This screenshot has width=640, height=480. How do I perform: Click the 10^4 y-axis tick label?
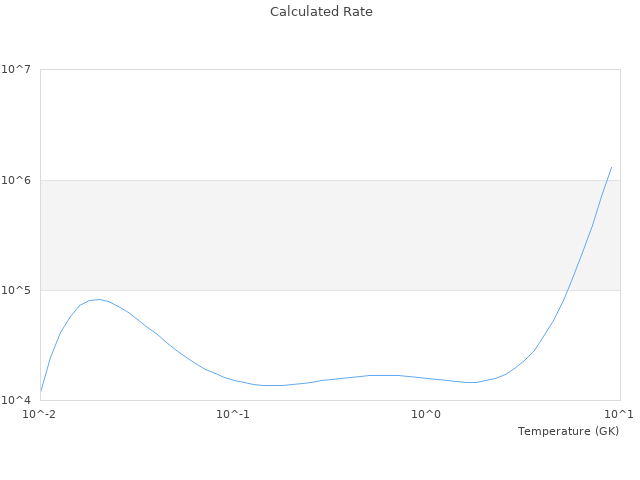[x=16, y=400]
